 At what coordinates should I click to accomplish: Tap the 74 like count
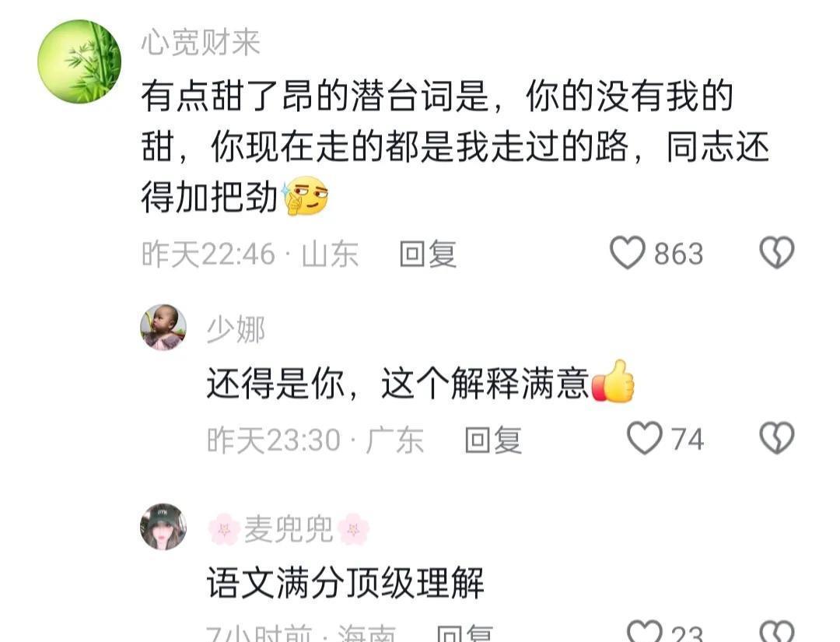(x=688, y=440)
